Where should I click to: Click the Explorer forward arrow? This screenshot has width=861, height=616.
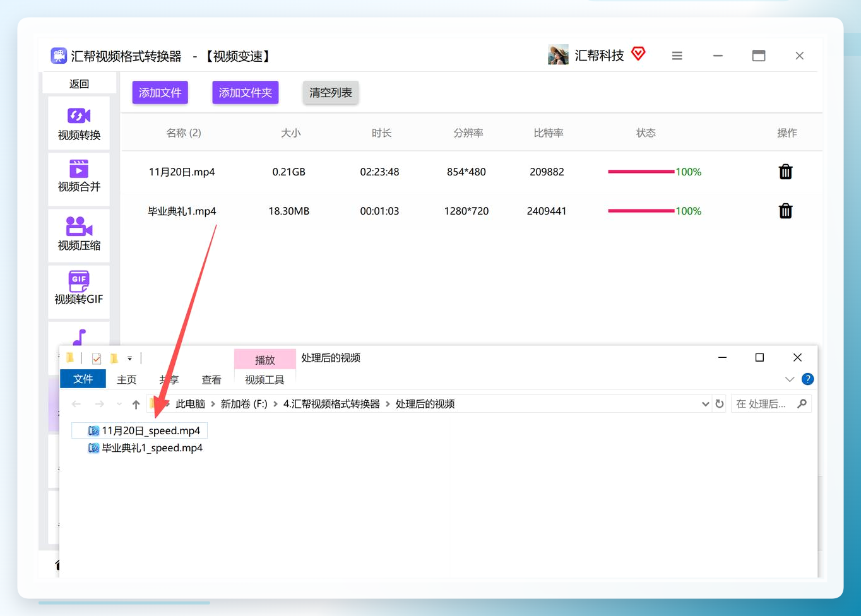(99, 404)
